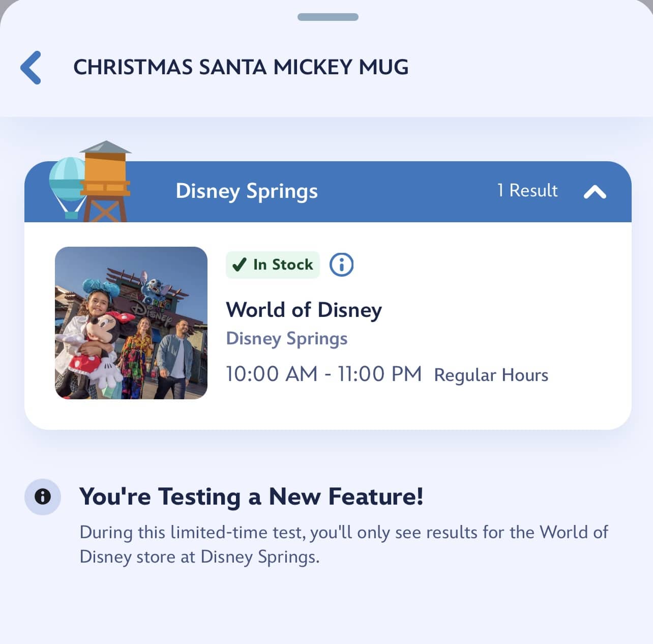This screenshot has width=653, height=644.
Task: Tap the World of Disney result card
Action: tap(328, 326)
